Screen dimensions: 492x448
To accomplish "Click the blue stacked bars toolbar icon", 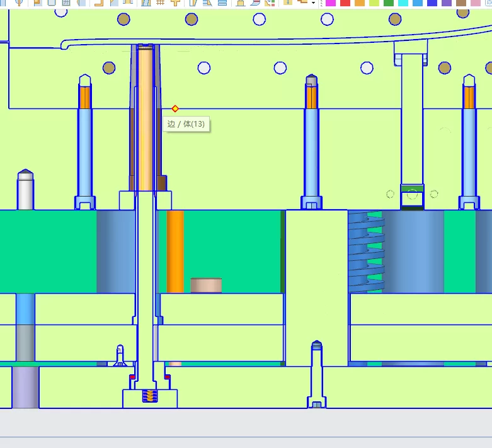I will 222,3.
